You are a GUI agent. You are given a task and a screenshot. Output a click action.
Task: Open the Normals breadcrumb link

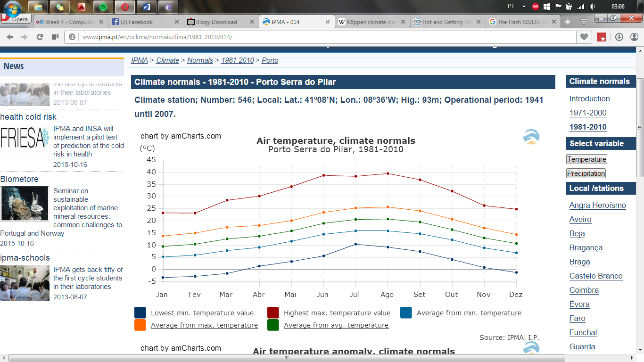coord(200,60)
